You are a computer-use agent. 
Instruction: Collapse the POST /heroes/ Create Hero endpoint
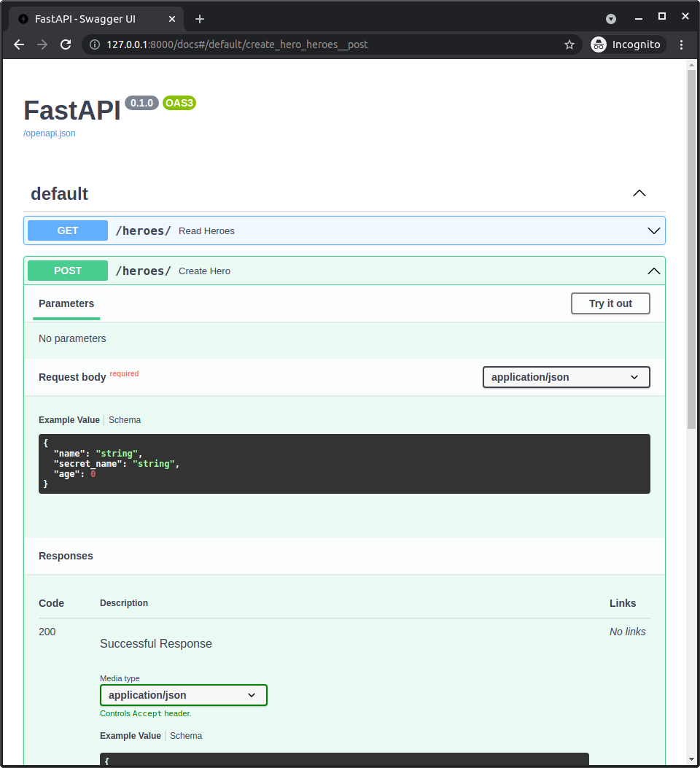[x=653, y=270]
